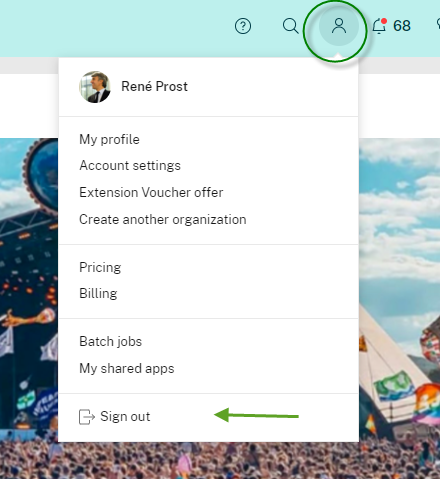Viewport: 440px width, 481px height.
Task: Open Account settings
Action: [x=130, y=165]
